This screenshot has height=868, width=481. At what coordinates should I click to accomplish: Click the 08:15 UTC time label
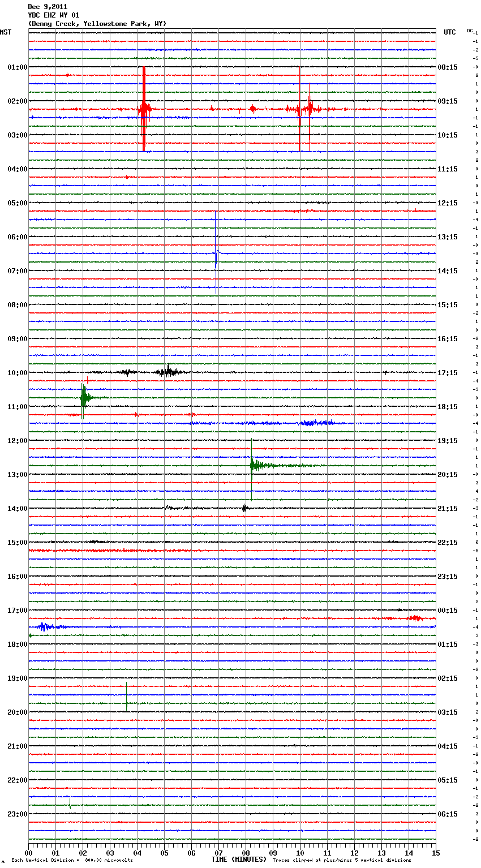(x=448, y=67)
